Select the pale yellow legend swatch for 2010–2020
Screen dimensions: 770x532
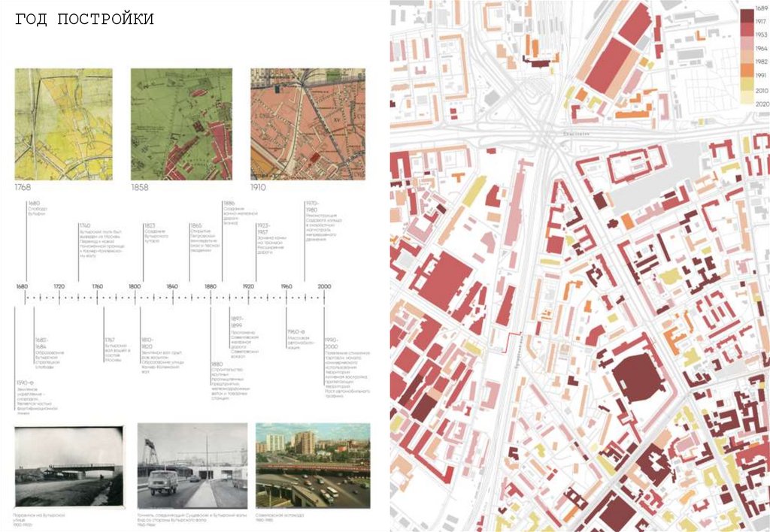(x=747, y=97)
